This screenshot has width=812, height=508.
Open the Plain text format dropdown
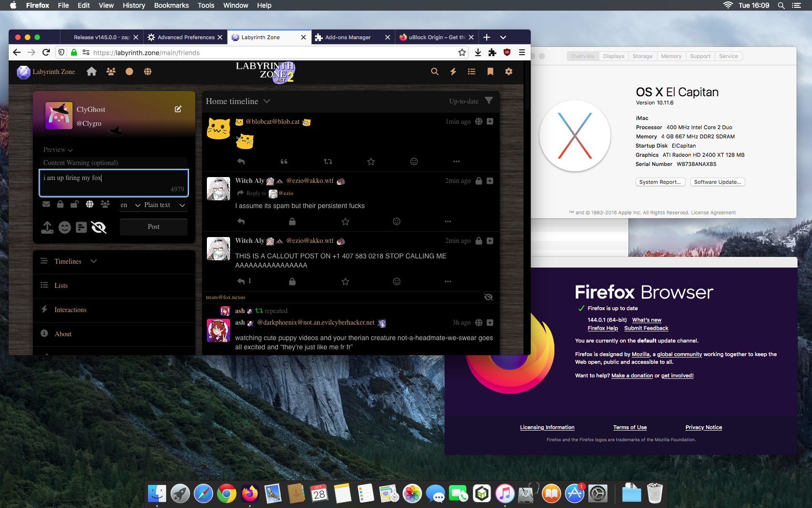coord(164,205)
